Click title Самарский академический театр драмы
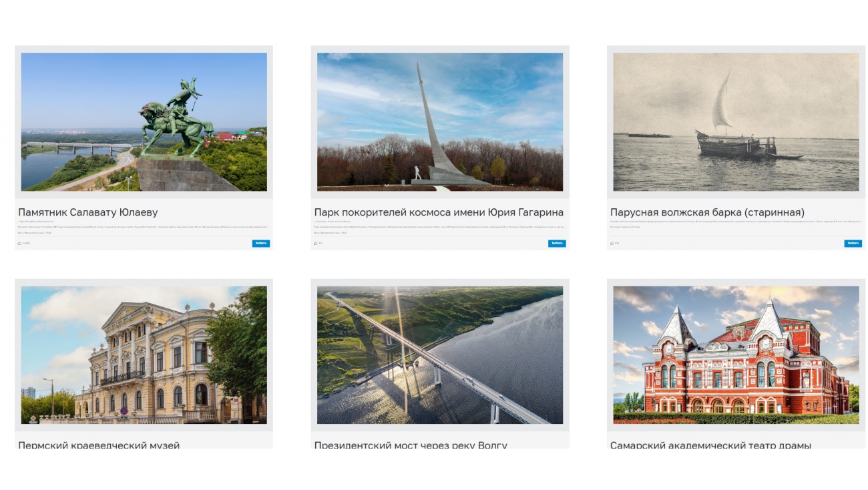The image size is (868, 490). click(710, 445)
